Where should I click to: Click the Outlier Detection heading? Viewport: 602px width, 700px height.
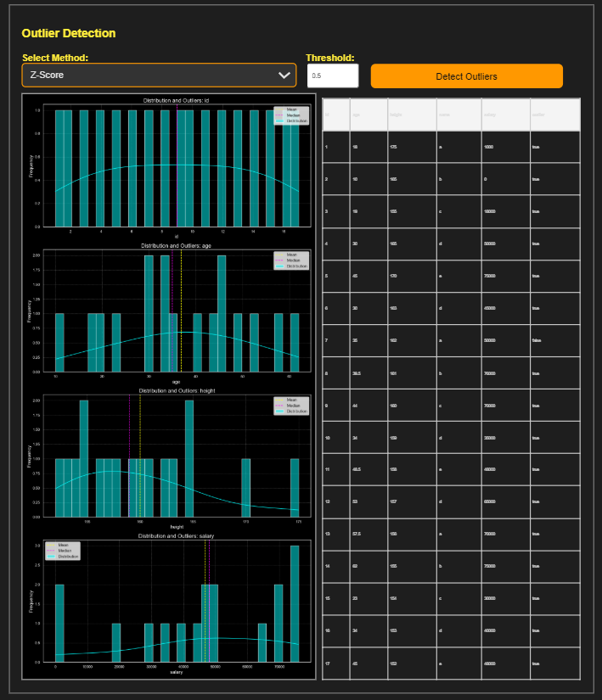click(x=69, y=33)
